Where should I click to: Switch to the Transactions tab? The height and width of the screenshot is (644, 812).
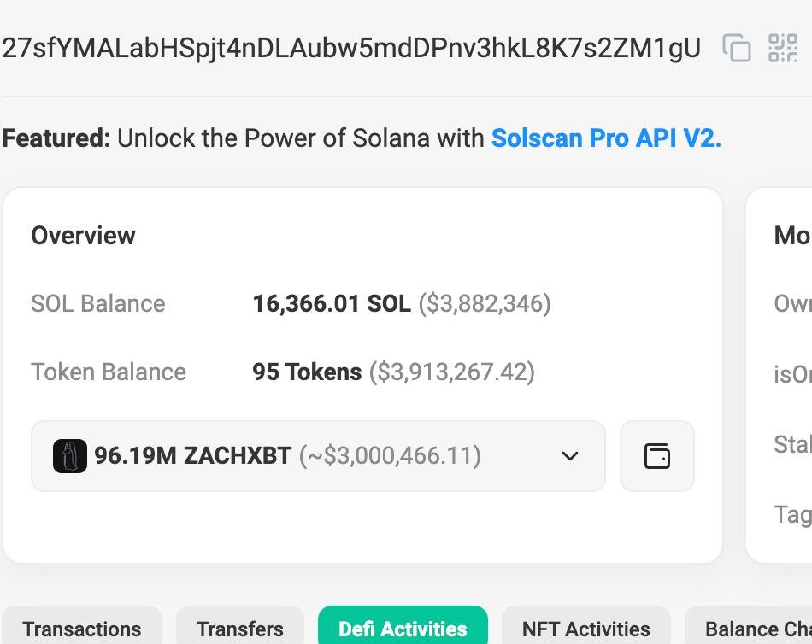tap(82, 629)
